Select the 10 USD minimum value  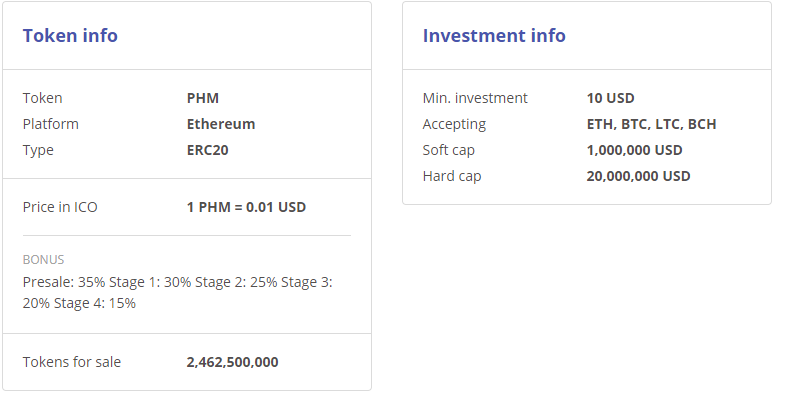tap(610, 98)
